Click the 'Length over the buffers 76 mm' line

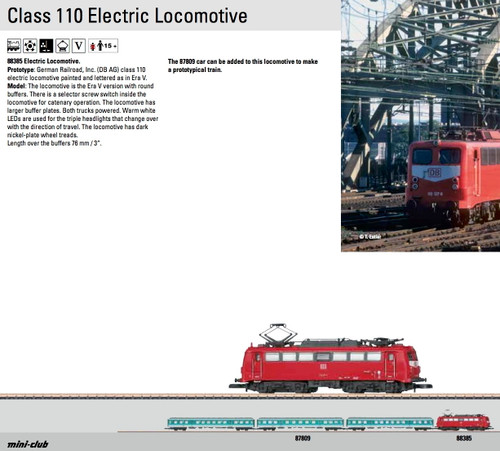click(x=54, y=143)
